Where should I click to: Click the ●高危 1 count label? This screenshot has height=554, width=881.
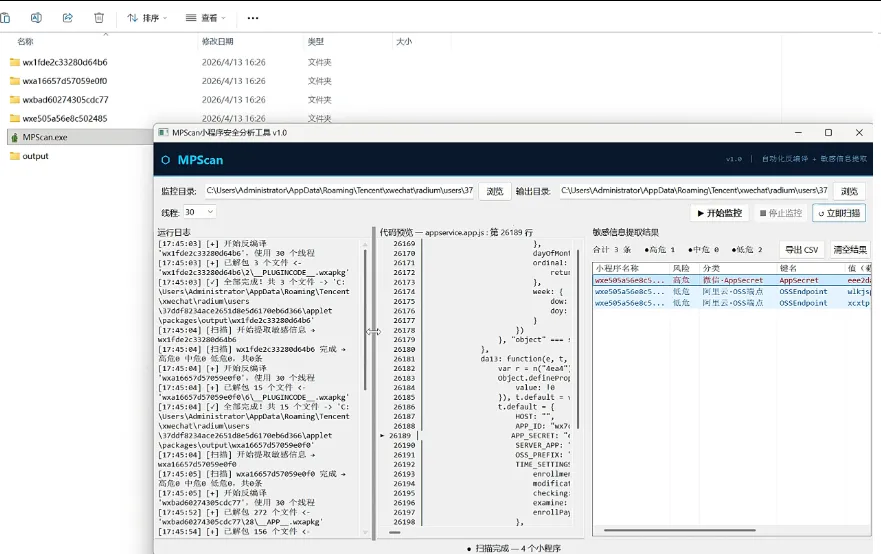click(660, 249)
